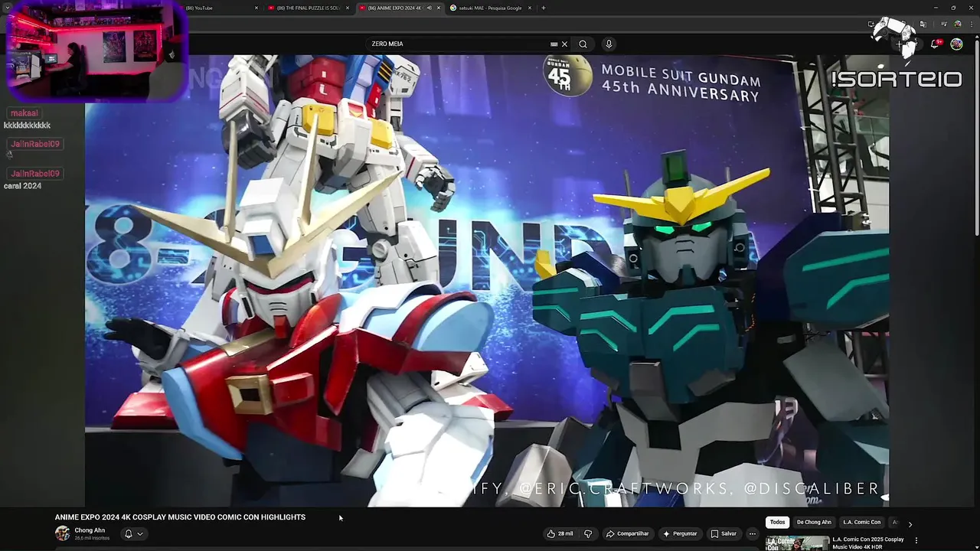Close the satsuki MAE Google tab
The height and width of the screenshot is (551, 980).
click(x=530, y=8)
